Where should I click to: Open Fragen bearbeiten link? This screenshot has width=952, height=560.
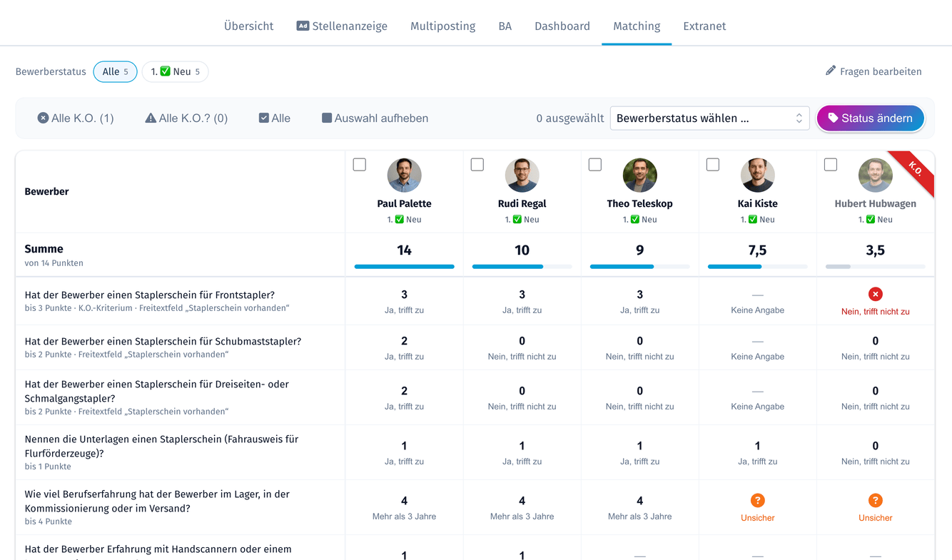point(873,71)
